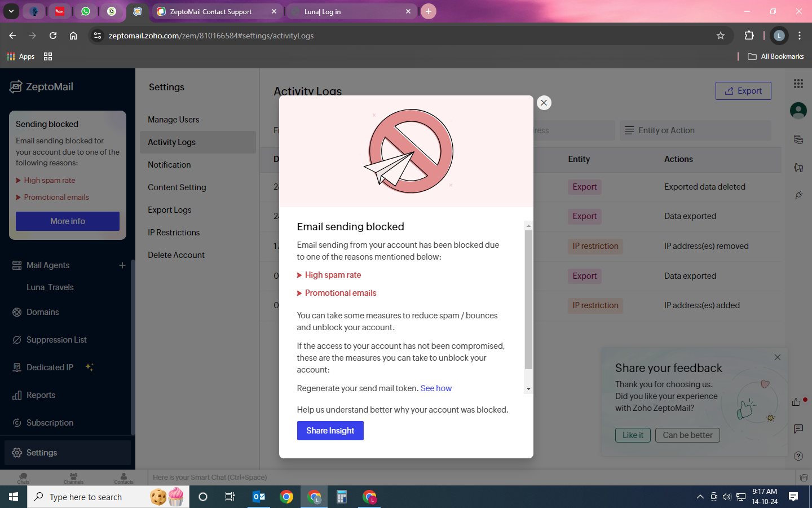Click 'Like it' in feedback card

[x=633, y=435]
